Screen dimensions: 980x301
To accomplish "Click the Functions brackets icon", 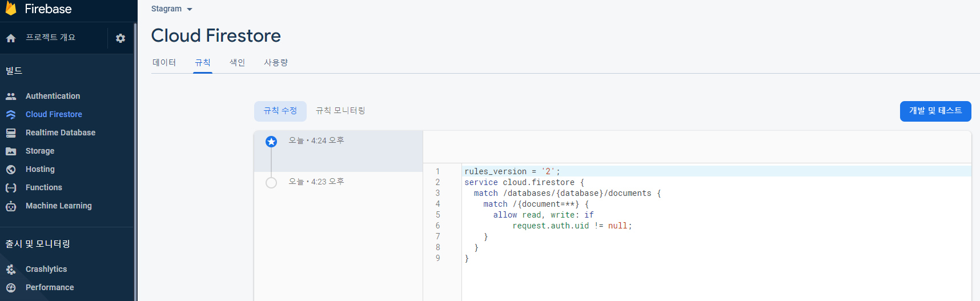I will pyautogui.click(x=11, y=188).
